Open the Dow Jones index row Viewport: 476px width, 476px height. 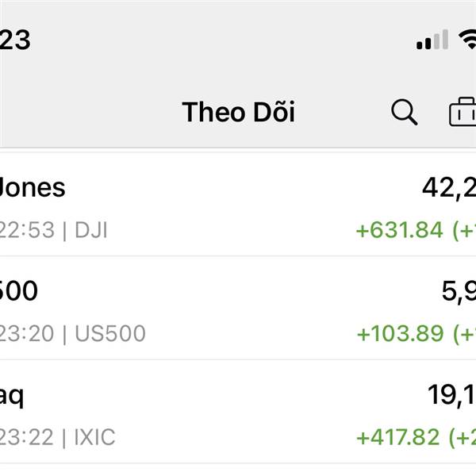click(238, 205)
